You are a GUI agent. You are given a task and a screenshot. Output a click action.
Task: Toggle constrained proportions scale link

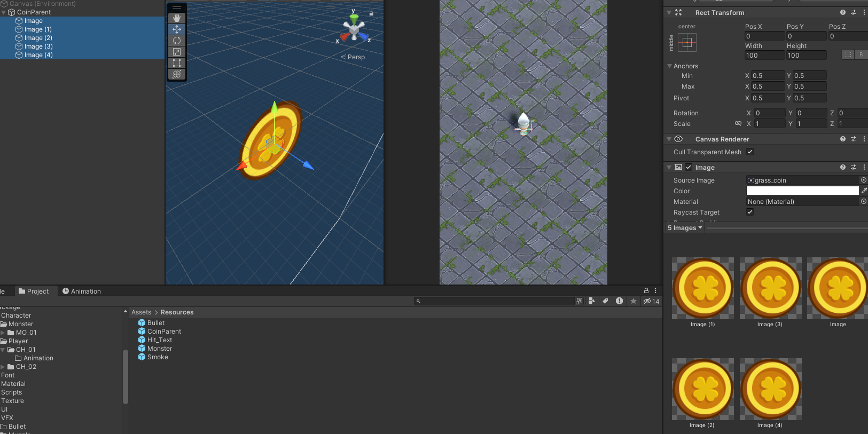[738, 123]
